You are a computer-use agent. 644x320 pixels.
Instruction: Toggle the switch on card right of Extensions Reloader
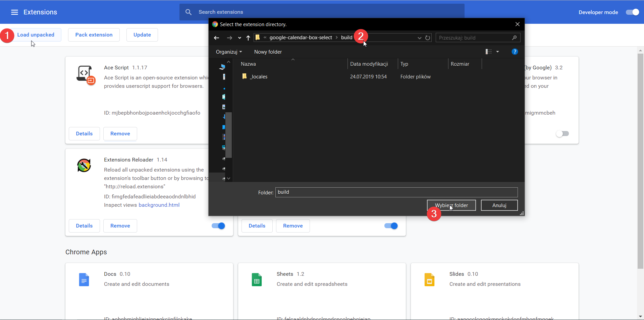(x=391, y=226)
